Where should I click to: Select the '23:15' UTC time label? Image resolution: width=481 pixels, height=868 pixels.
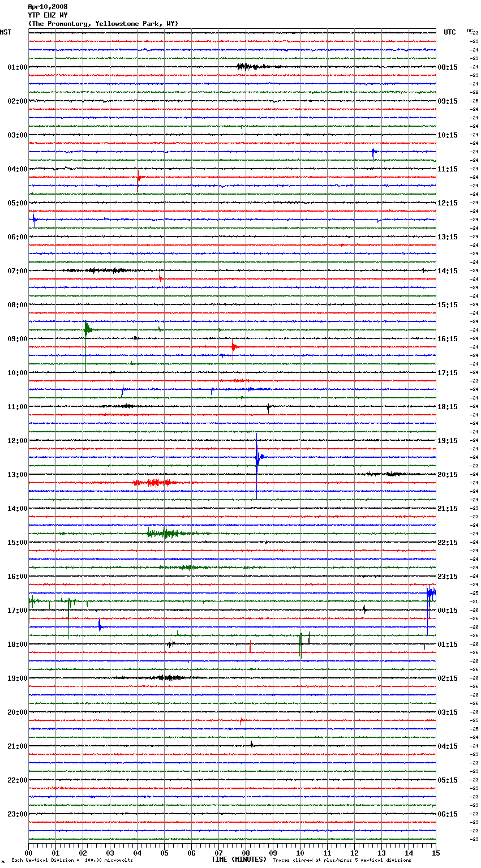coord(448,577)
